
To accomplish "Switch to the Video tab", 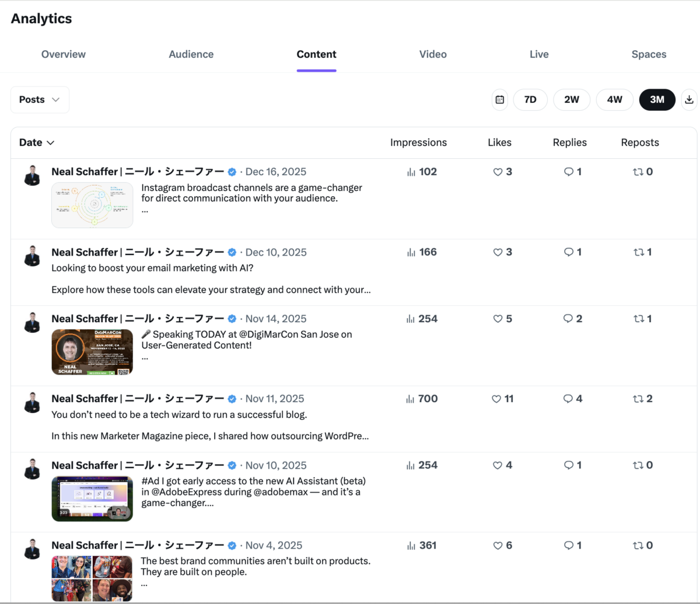I will [433, 54].
